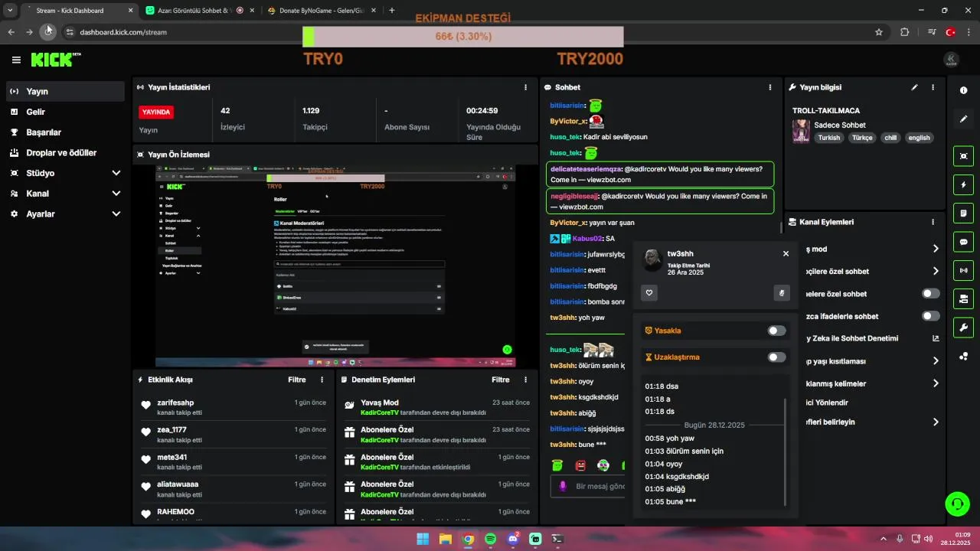
Task: Click the pencil edit icon in the right toolbar
Action: [x=963, y=119]
